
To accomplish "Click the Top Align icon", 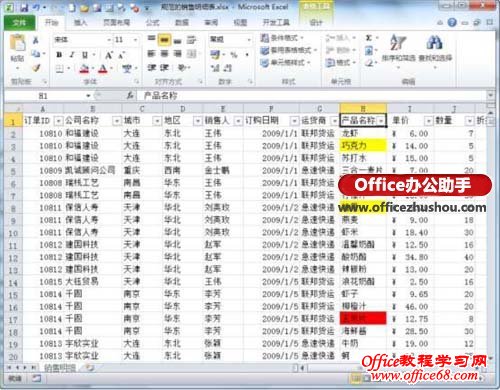I will 152,40.
